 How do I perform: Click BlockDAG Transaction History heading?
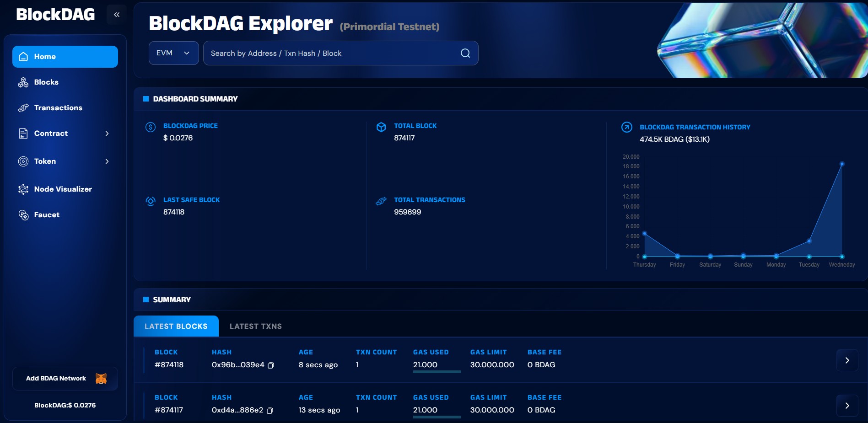(x=695, y=127)
